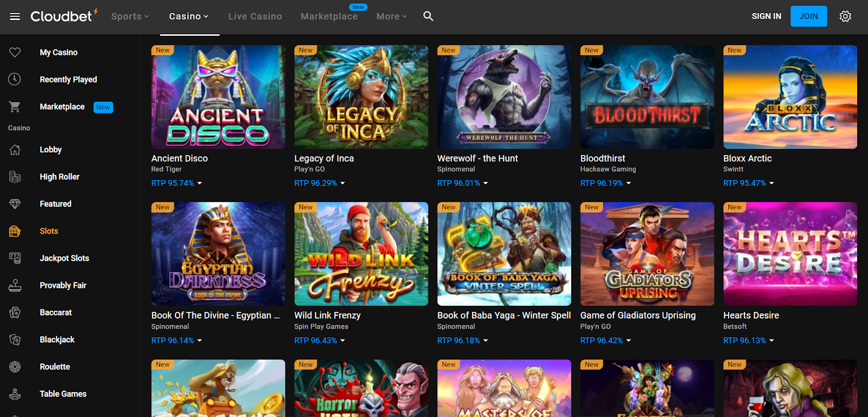Open the Legacy of Inca title link

(324, 158)
